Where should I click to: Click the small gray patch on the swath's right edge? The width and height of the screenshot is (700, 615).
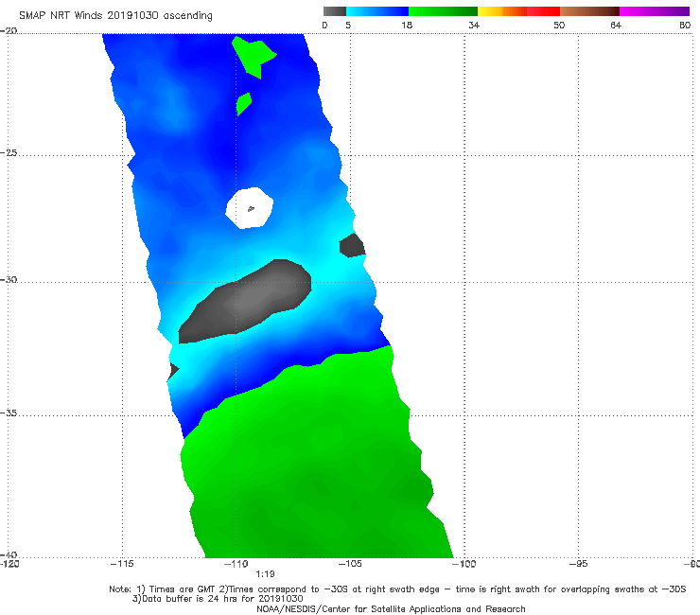352,246
